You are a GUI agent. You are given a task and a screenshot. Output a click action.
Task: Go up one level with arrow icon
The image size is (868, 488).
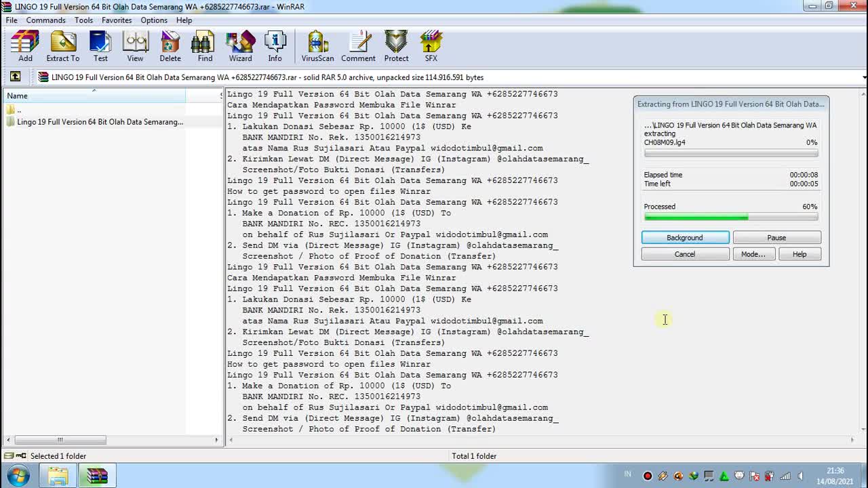pos(15,77)
